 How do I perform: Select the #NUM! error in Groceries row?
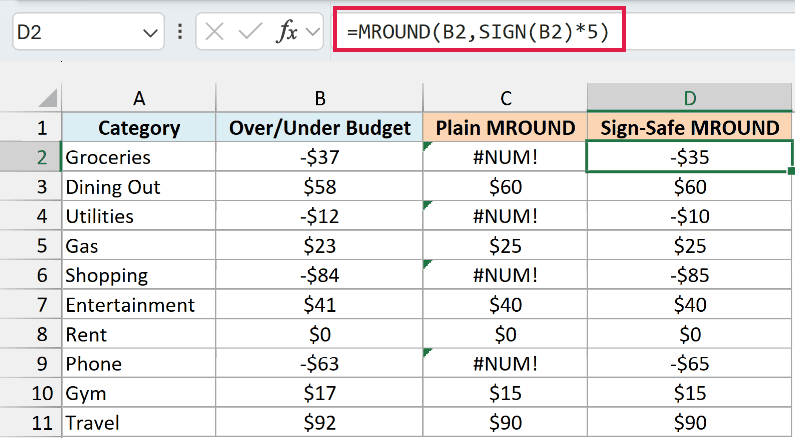point(505,157)
